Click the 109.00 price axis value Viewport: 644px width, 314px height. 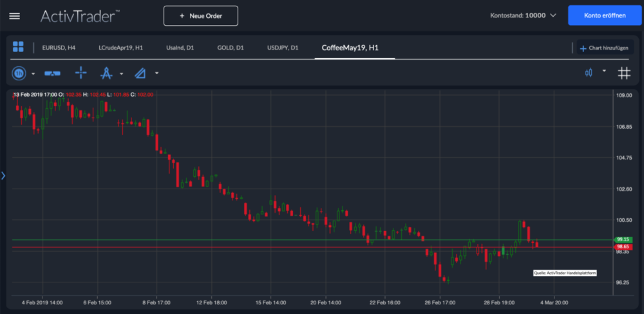(x=624, y=95)
